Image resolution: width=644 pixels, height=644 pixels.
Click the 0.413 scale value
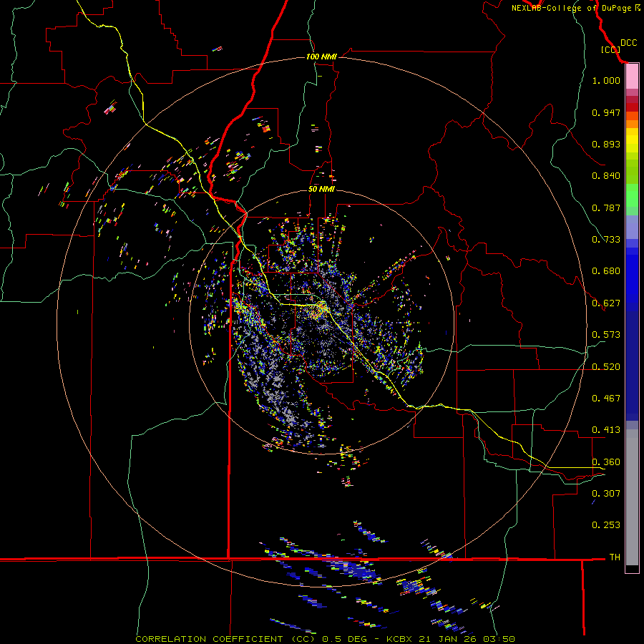coord(606,430)
